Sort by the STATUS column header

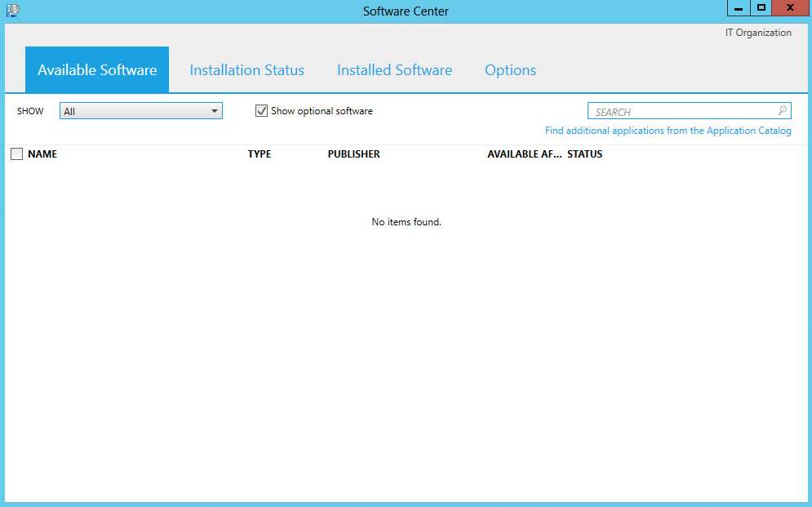point(584,153)
